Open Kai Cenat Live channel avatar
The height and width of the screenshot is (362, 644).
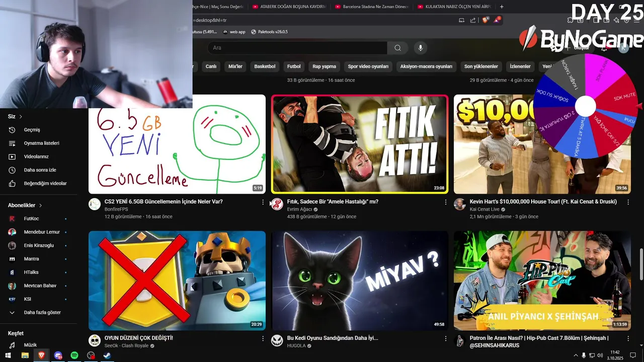(460, 204)
